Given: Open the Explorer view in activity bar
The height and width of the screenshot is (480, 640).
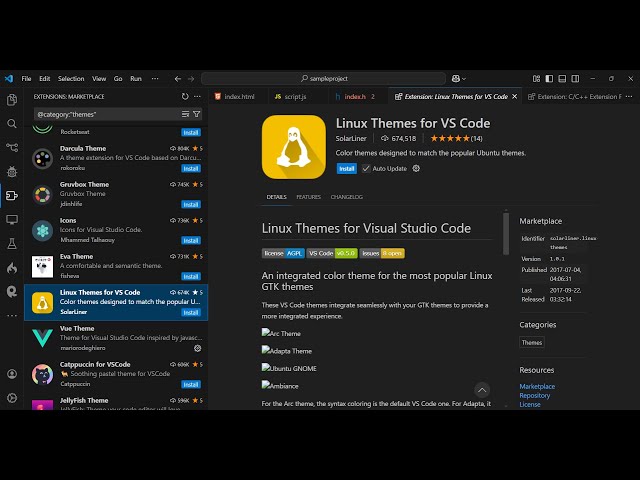Looking at the screenshot, I should click(12, 99).
